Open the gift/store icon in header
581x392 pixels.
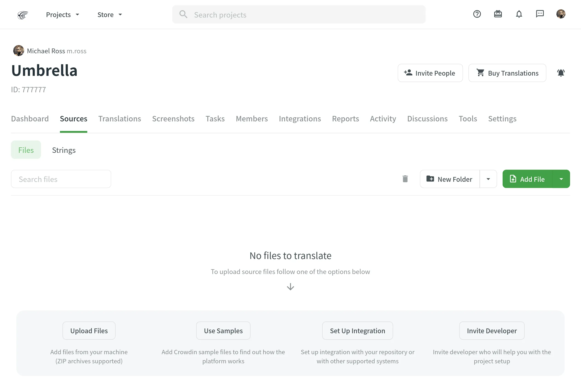pyautogui.click(x=498, y=14)
